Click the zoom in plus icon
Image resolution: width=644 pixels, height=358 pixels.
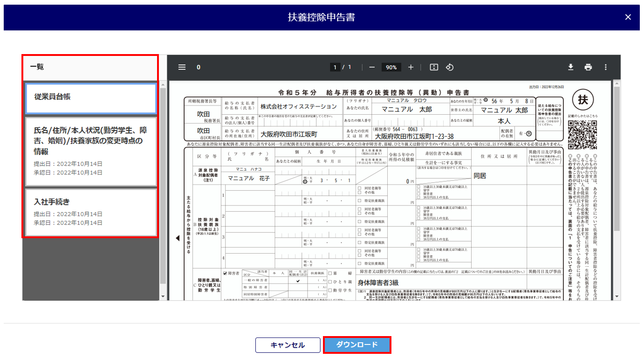pyautogui.click(x=411, y=67)
